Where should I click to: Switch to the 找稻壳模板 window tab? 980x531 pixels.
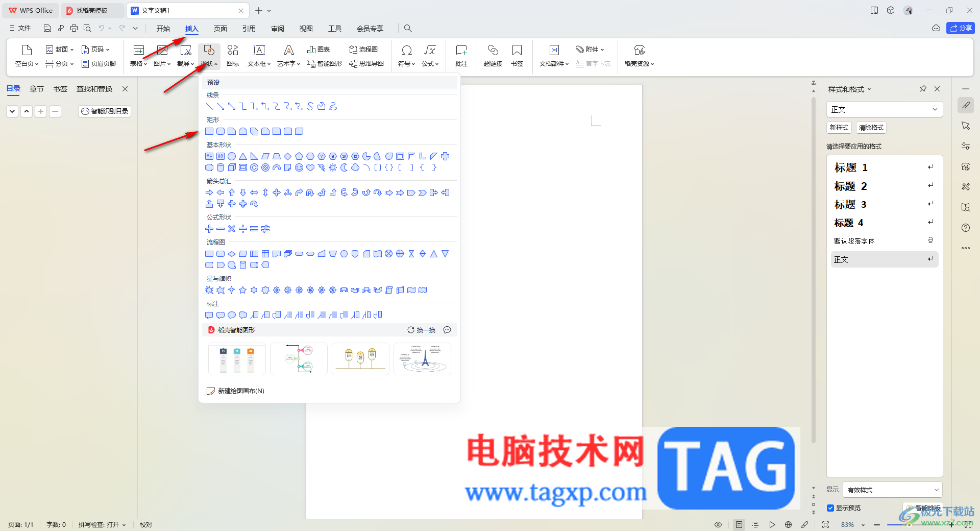click(92, 10)
